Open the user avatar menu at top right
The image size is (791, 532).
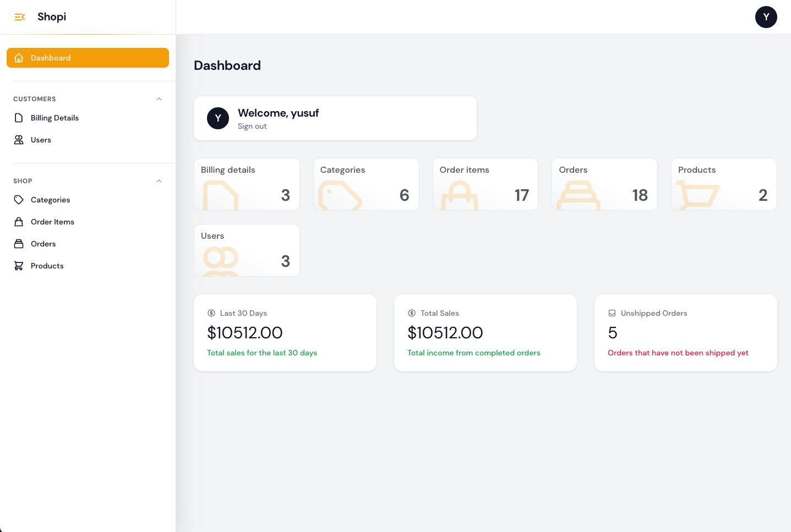766,17
